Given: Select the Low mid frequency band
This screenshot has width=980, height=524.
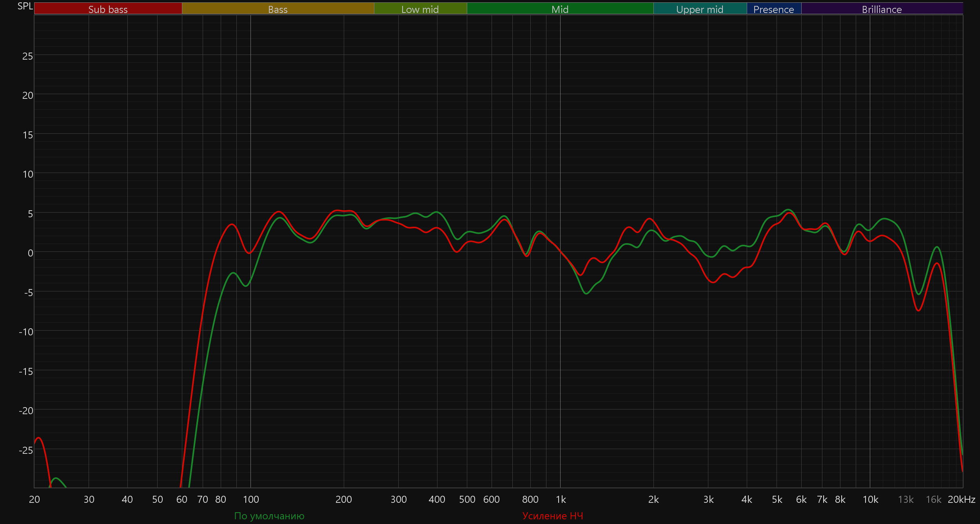Looking at the screenshot, I should click(x=420, y=9).
